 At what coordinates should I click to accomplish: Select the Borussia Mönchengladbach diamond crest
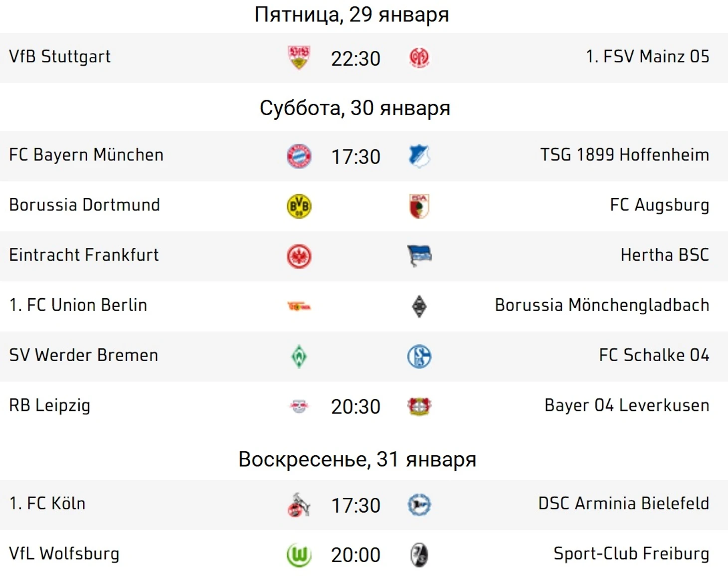pos(419,306)
